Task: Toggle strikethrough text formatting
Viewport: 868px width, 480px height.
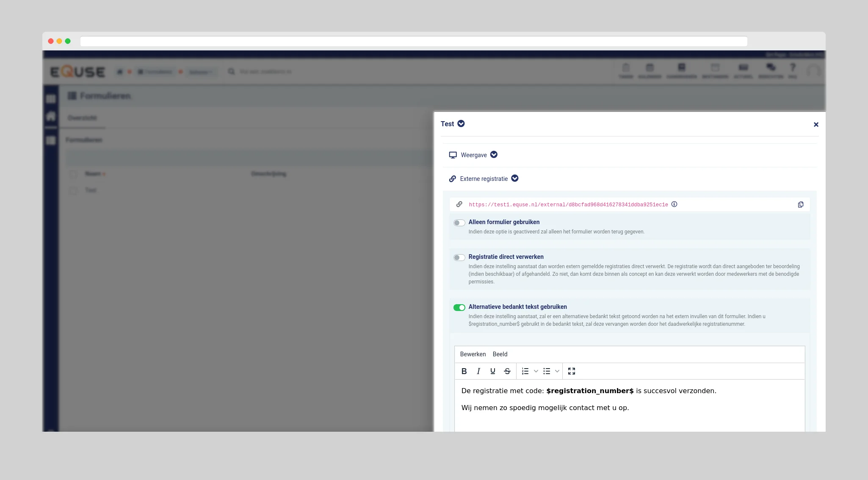Action: click(x=507, y=371)
